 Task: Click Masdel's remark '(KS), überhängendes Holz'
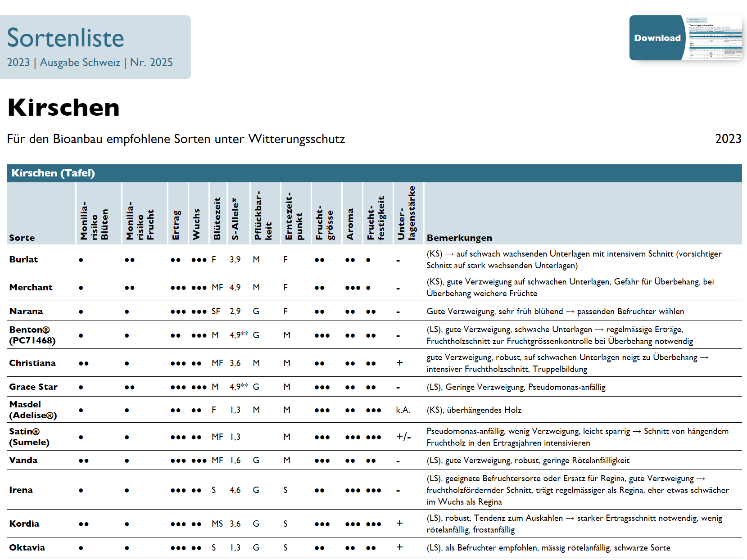click(x=474, y=410)
